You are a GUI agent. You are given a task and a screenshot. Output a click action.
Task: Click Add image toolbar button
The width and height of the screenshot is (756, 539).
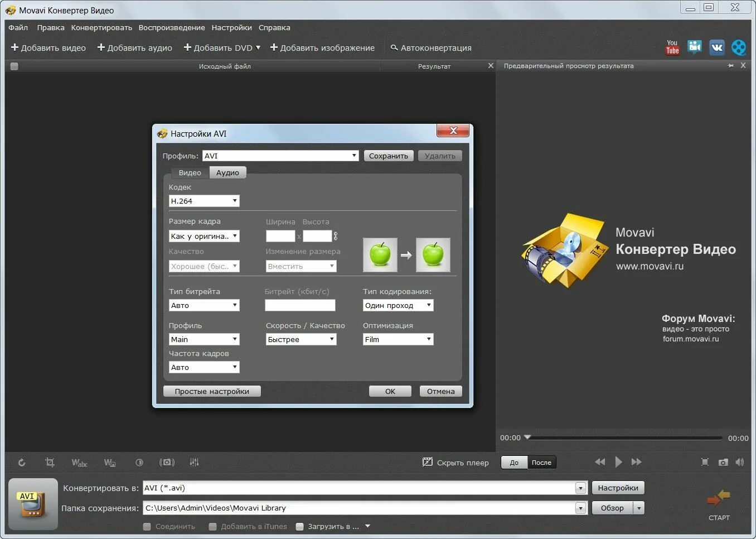(x=322, y=48)
